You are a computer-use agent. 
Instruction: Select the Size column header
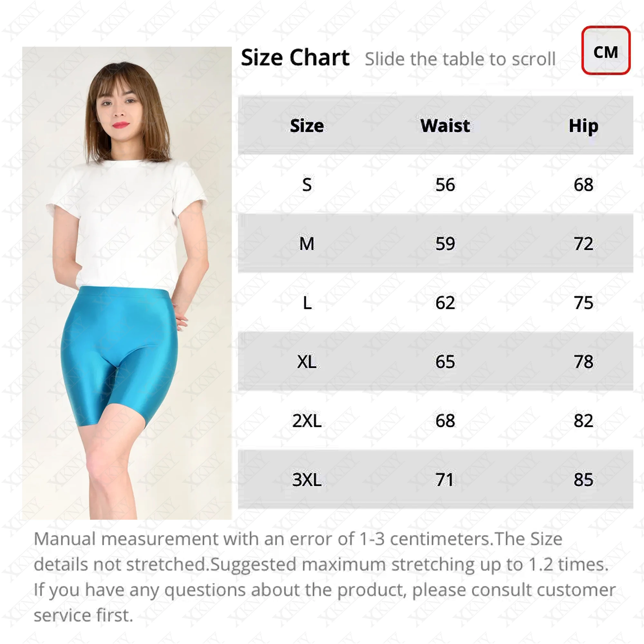point(307,126)
